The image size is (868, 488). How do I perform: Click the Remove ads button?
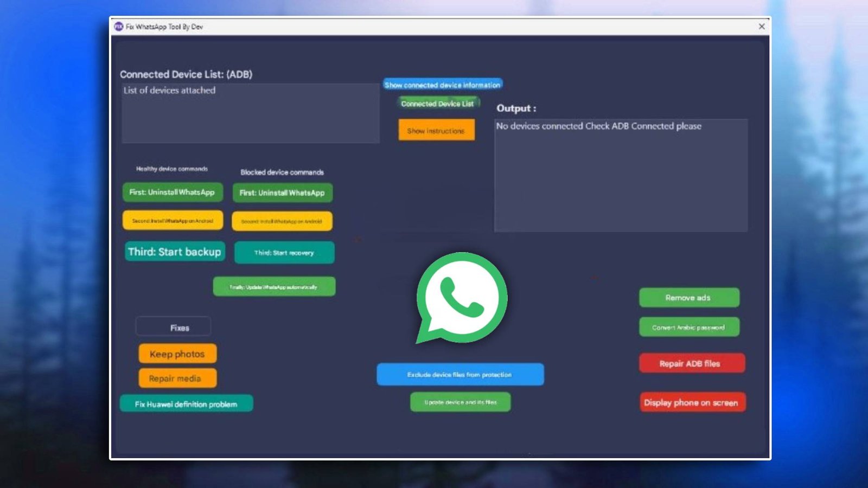tap(689, 297)
